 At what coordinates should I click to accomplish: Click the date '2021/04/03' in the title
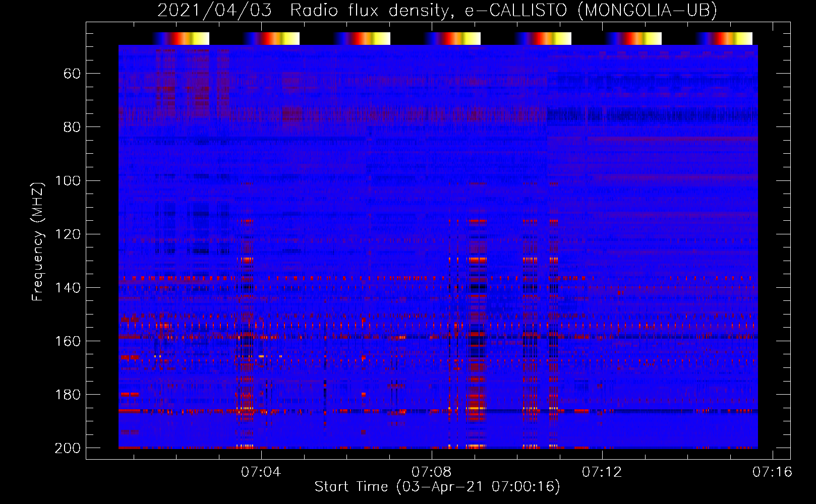tap(215, 10)
